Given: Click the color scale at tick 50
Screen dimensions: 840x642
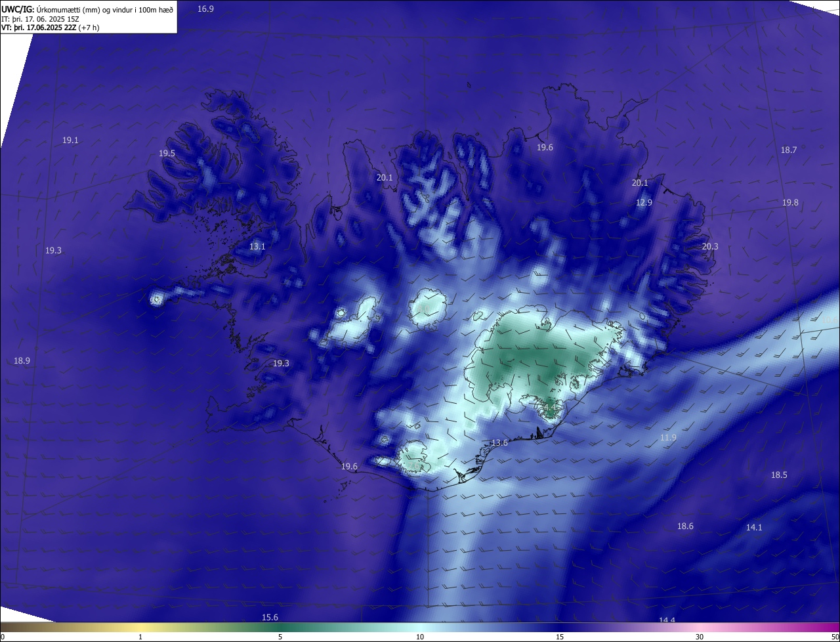Looking at the screenshot, I should point(835,637).
